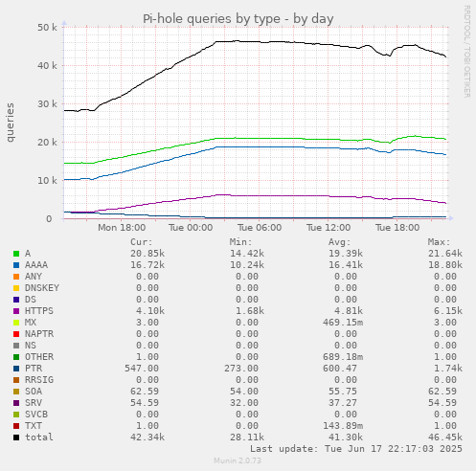
Task: Click the 'total' legend label
Action: click(39, 437)
